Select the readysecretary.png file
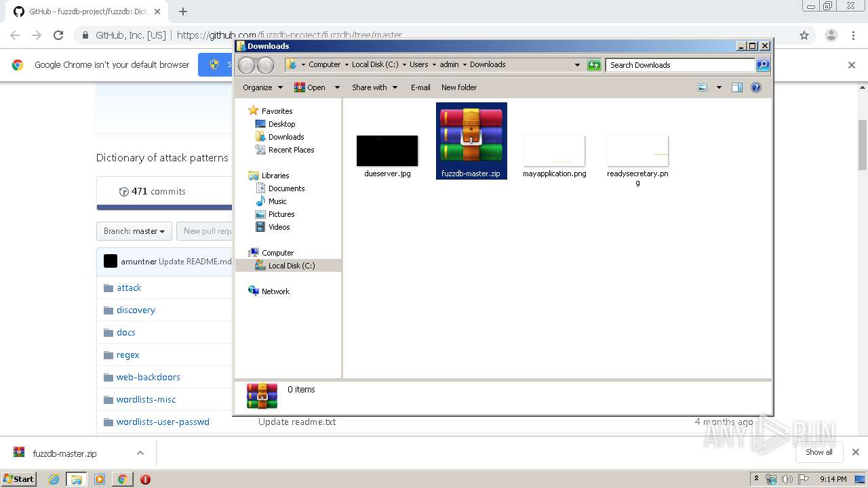This screenshot has width=868, height=488. (x=637, y=150)
